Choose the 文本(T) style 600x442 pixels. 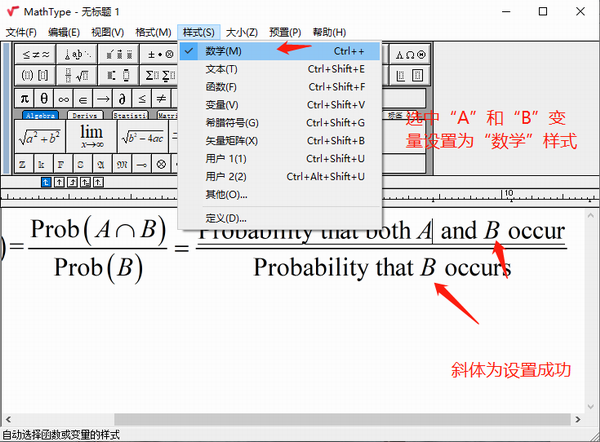[280, 69]
